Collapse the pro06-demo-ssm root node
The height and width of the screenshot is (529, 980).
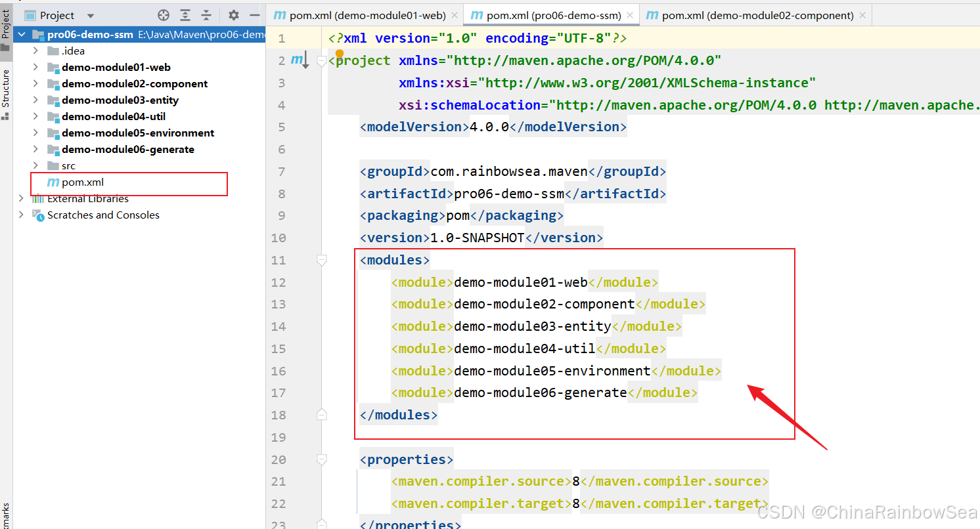tap(22, 34)
